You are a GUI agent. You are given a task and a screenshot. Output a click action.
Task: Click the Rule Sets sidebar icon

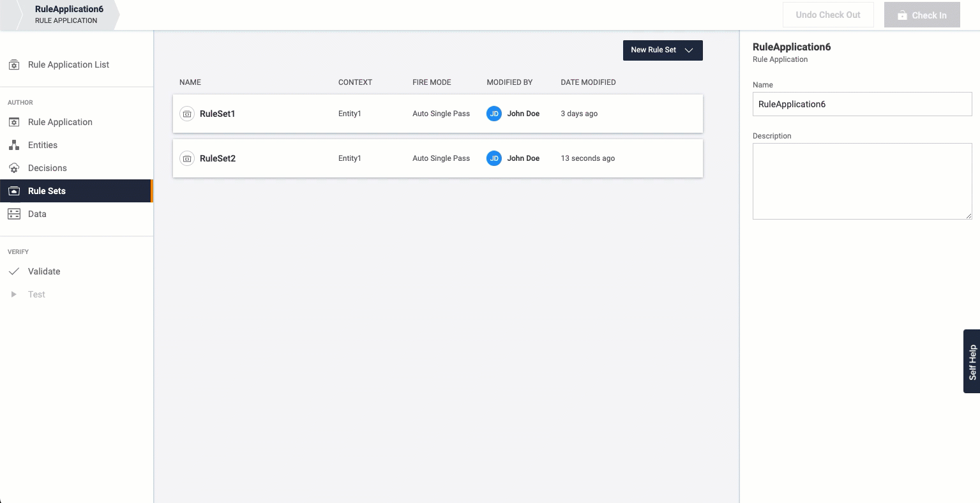coord(14,191)
